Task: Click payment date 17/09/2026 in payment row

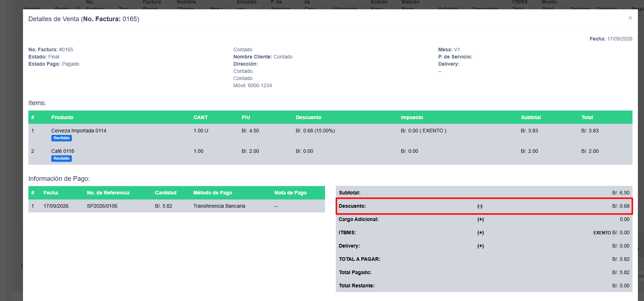Action: point(56,206)
